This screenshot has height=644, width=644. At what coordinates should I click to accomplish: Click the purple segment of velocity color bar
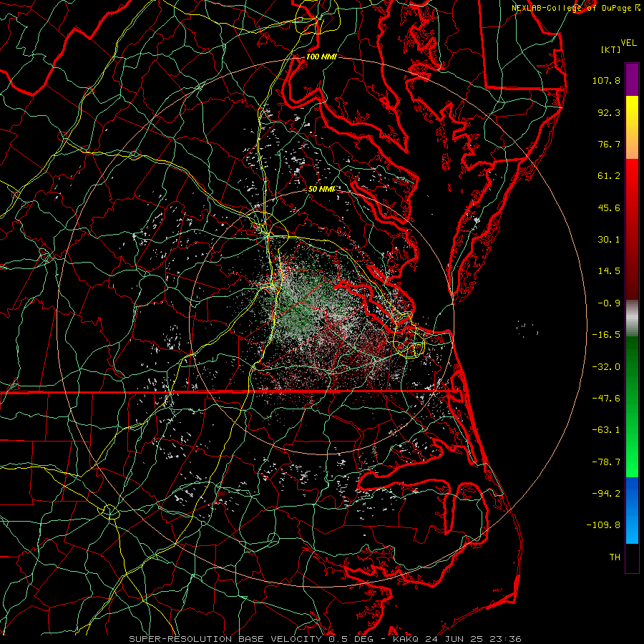pyautogui.click(x=632, y=79)
